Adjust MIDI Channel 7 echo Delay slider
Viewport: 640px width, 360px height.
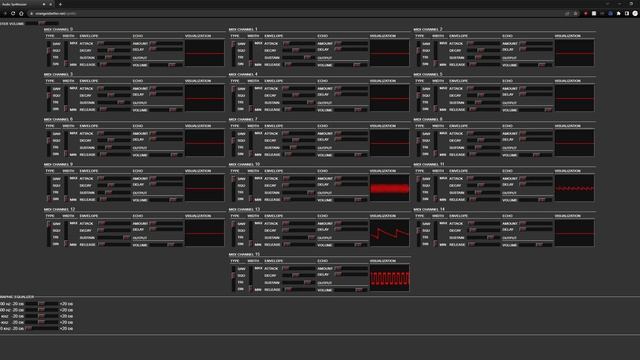(351, 139)
